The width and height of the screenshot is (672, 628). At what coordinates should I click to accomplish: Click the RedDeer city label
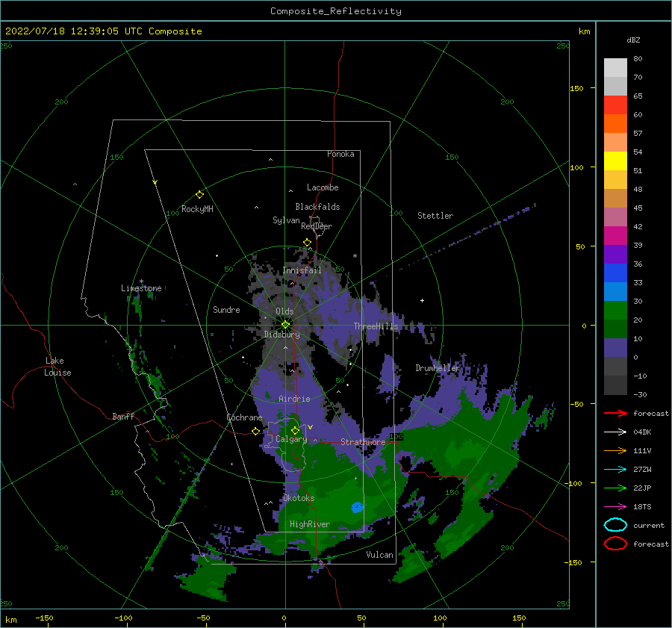tap(317, 226)
